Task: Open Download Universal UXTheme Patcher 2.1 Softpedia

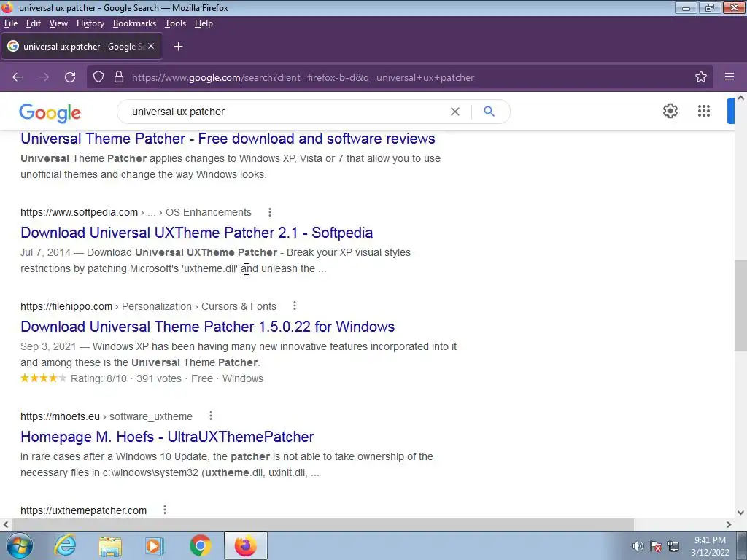Action: coord(197,233)
